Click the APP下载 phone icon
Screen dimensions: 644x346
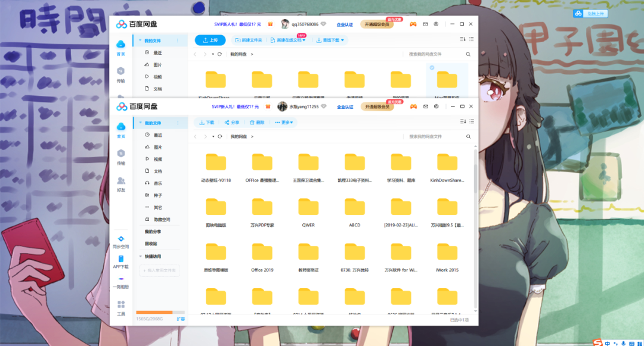point(120,258)
